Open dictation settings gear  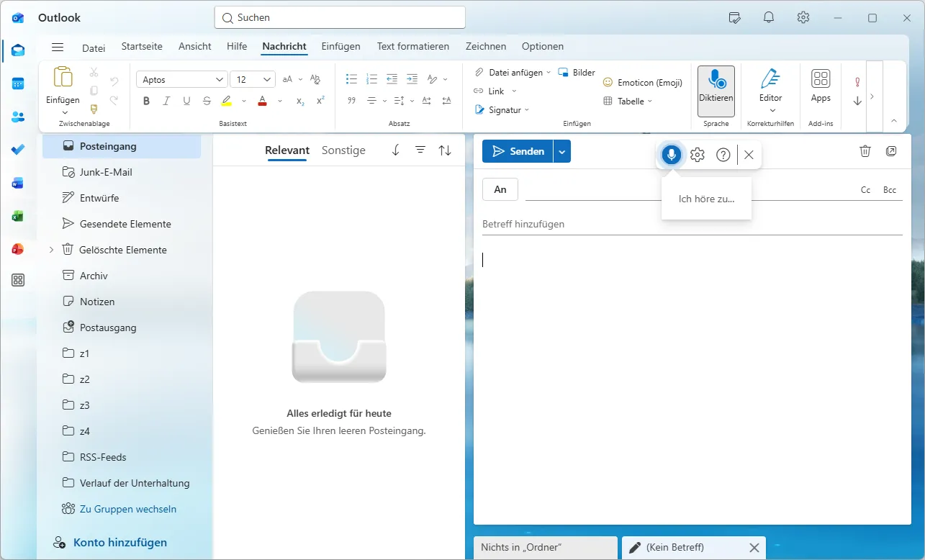pos(697,155)
